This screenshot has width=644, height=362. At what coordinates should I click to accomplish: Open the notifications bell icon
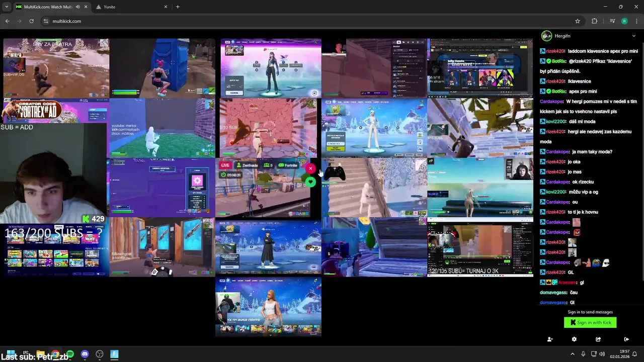coord(635,354)
